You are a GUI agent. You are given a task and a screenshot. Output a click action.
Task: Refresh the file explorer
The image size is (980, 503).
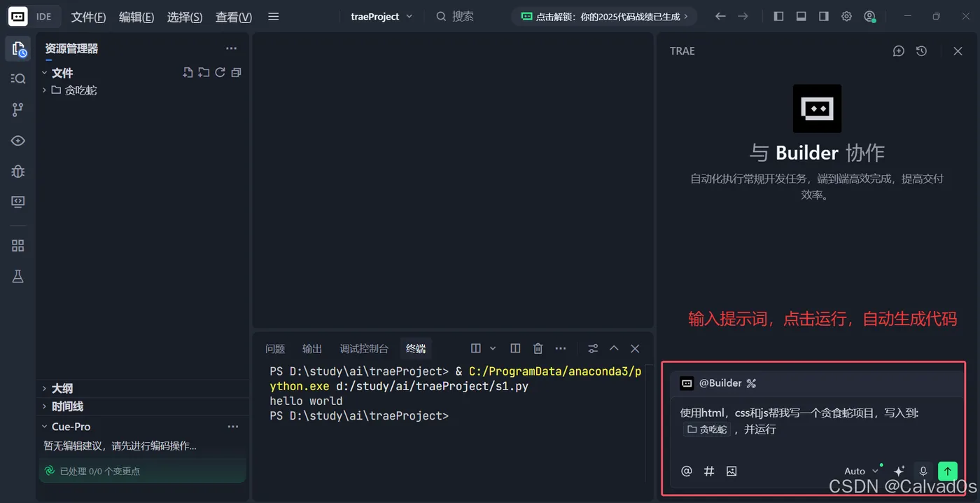click(220, 72)
